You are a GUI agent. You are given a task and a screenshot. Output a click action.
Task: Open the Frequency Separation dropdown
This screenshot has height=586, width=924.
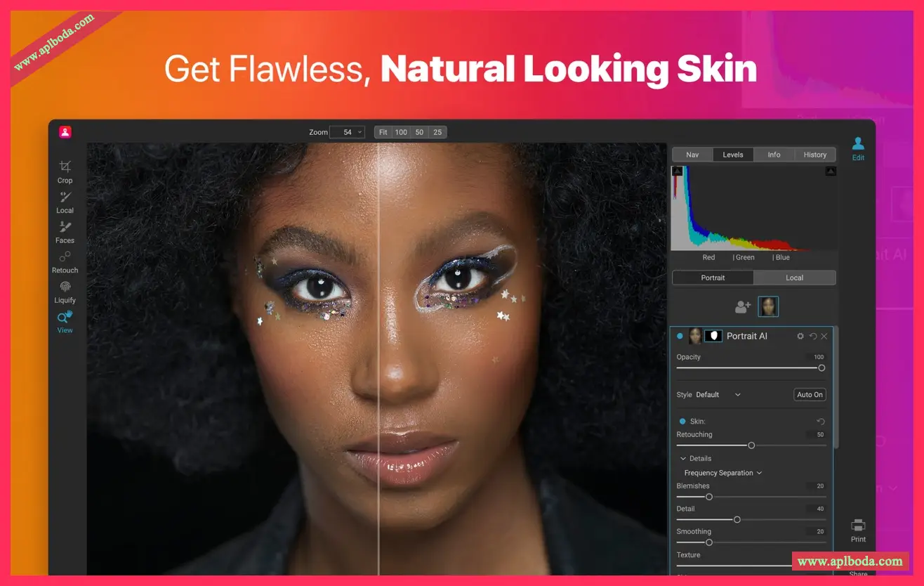click(722, 473)
